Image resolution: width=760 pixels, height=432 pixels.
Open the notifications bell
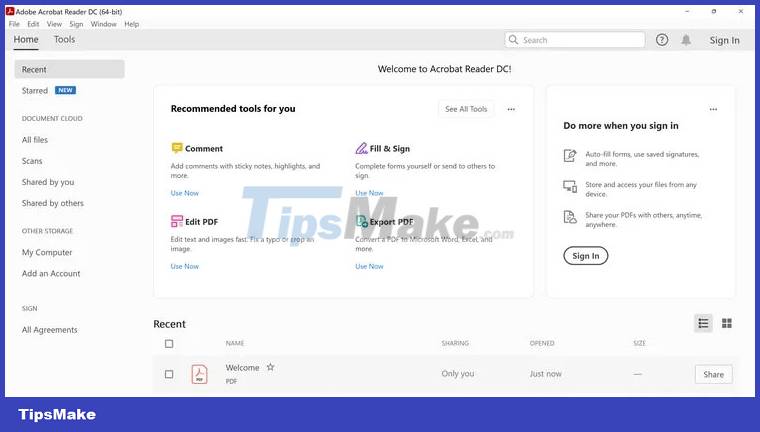(x=686, y=40)
